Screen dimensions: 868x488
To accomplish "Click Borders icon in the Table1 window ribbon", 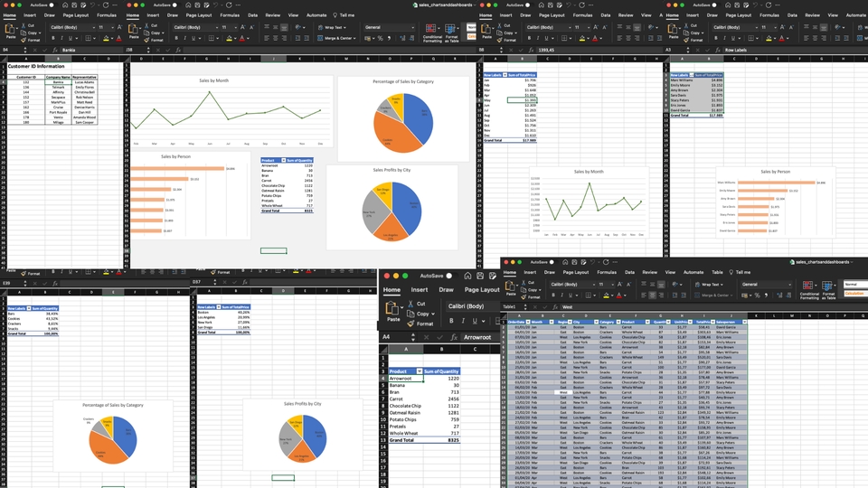I will (588, 296).
